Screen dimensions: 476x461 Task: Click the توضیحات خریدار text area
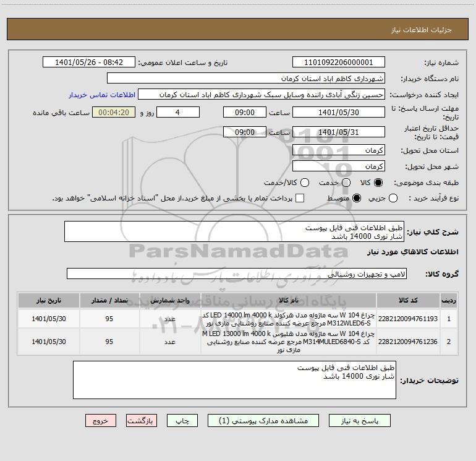click(234, 380)
